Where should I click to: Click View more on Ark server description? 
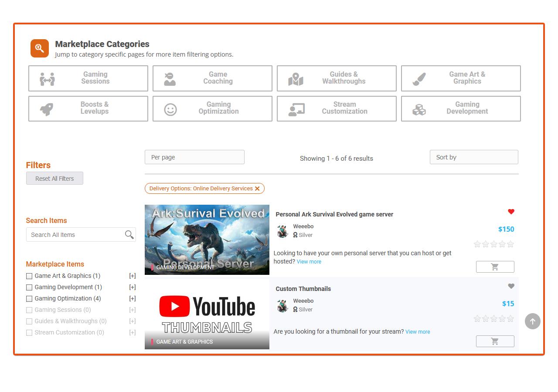click(x=309, y=262)
